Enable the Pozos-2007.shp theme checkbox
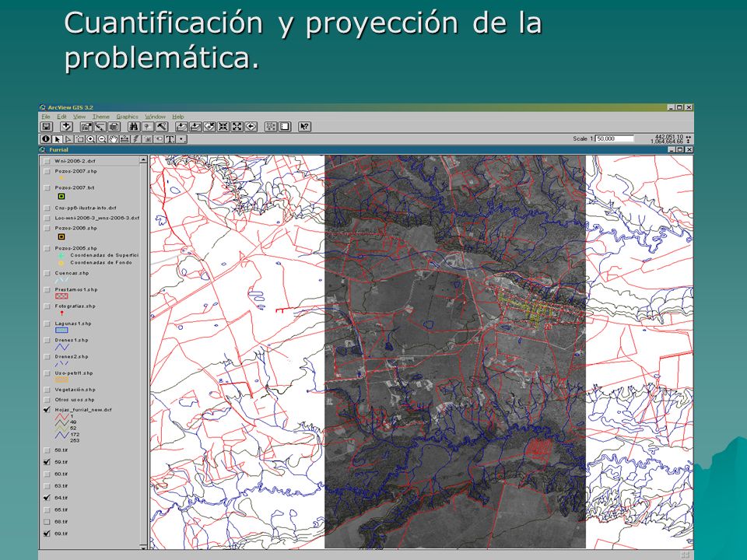The height and width of the screenshot is (560, 747). (x=47, y=171)
